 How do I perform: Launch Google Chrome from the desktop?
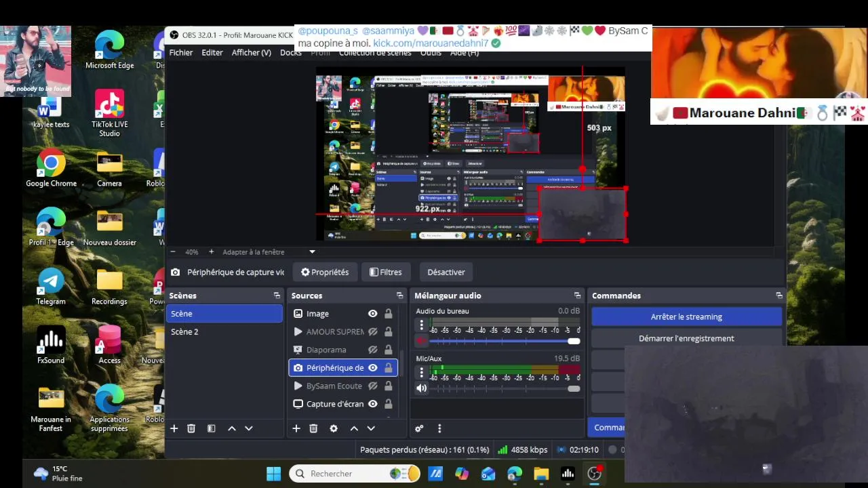[x=51, y=169]
